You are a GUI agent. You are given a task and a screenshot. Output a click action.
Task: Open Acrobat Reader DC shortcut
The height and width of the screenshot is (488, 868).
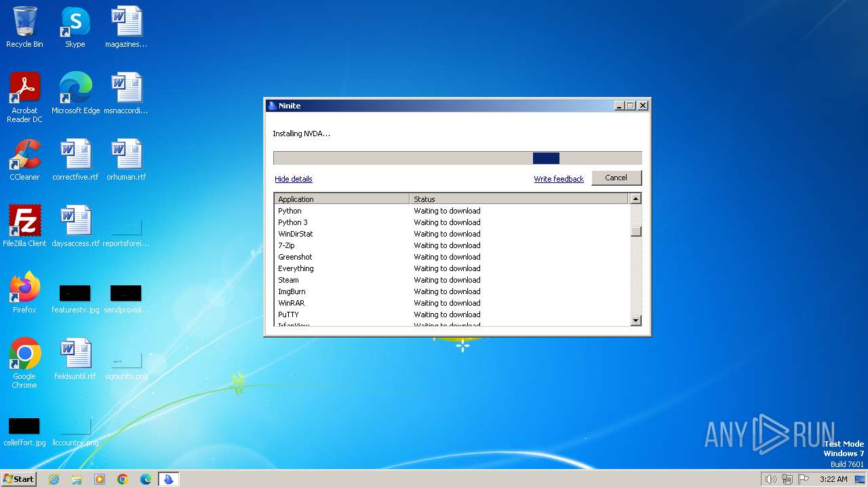(x=24, y=98)
